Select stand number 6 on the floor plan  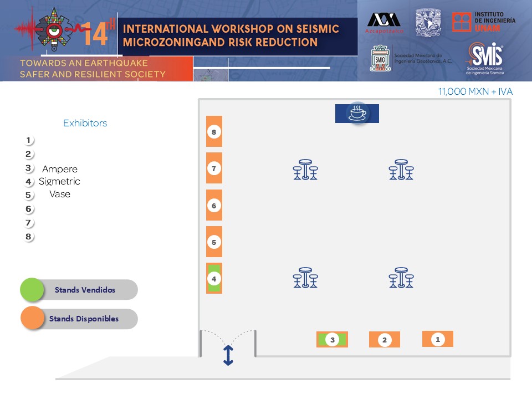tap(214, 206)
